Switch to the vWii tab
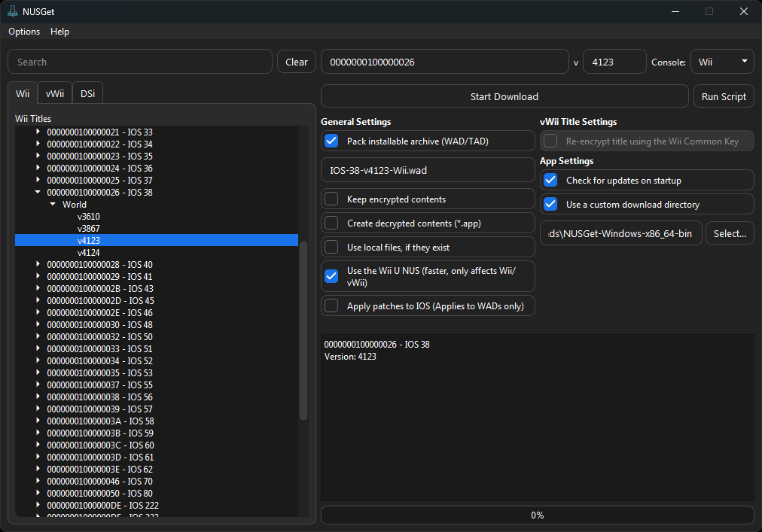 pyautogui.click(x=55, y=93)
